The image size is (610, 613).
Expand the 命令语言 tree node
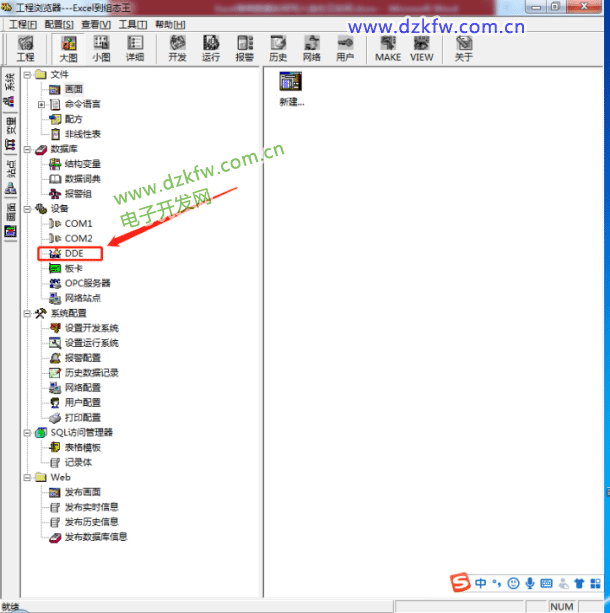tap(41, 104)
